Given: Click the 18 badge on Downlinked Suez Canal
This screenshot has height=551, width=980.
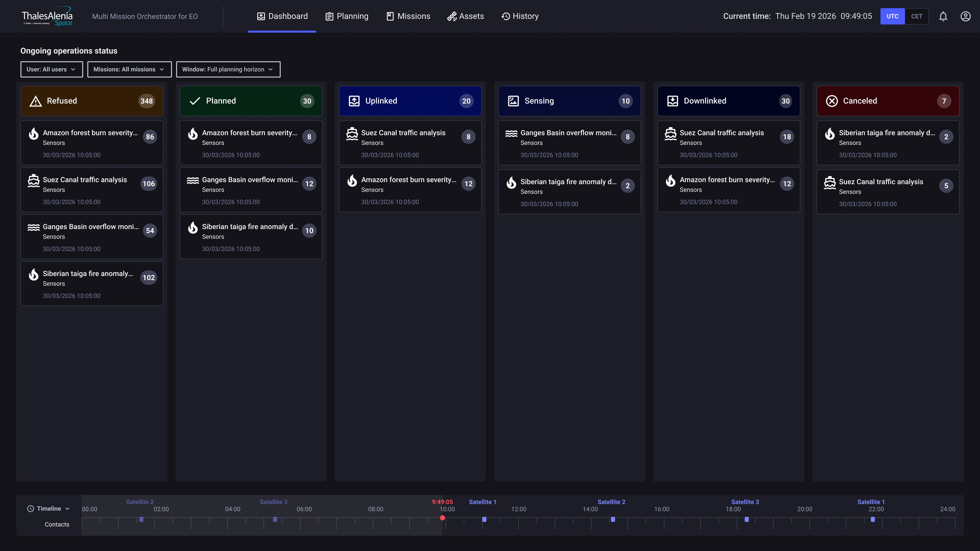Looking at the screenshot, I should [x=787, y=137].
